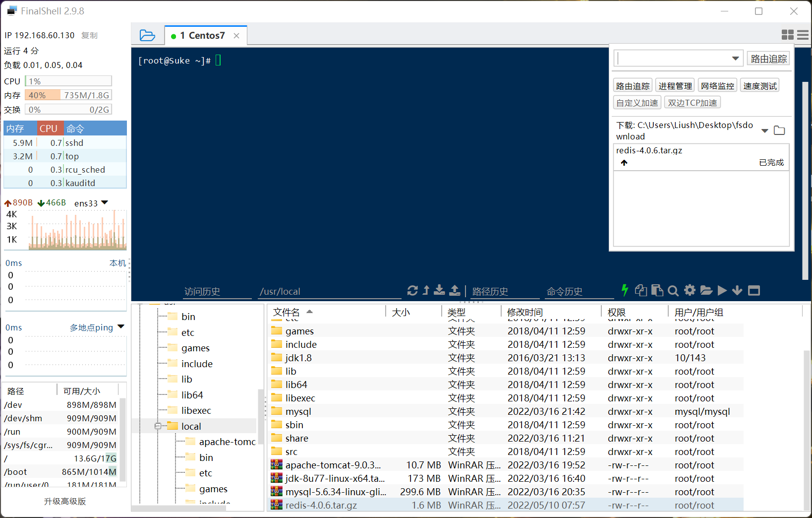Click the play run icon
Viewport: 812px width, 518px height.
(722, 290)
